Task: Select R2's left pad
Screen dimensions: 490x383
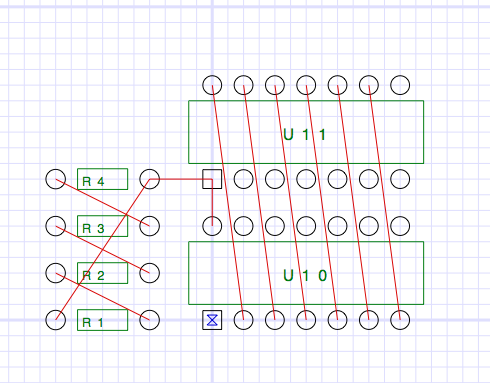Action: 56,273
